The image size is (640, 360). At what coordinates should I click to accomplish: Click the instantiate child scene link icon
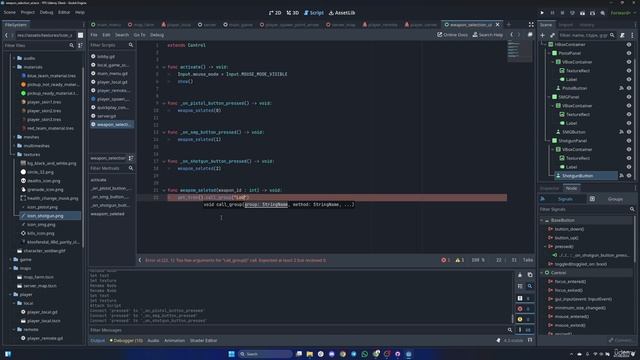click(552, 36)
